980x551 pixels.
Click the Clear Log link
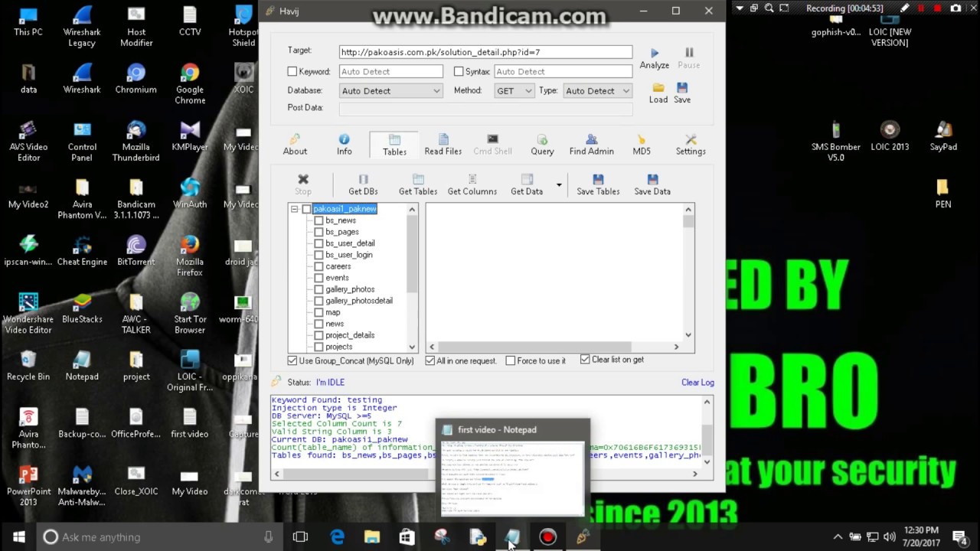coord(697,382)
